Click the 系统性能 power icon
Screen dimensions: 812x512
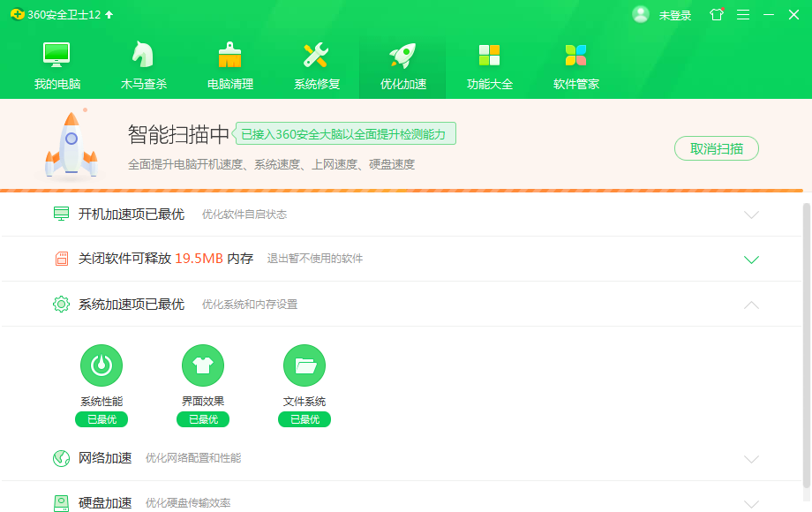(x=101, y=365)
